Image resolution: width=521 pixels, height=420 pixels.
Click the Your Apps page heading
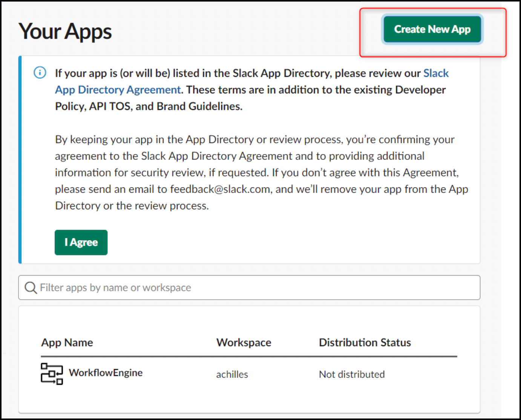[65, 31]
